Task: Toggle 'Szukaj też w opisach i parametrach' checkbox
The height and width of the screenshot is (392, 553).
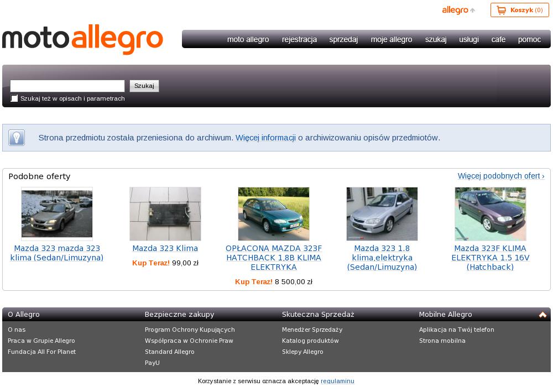Action: tap(14, 98)
